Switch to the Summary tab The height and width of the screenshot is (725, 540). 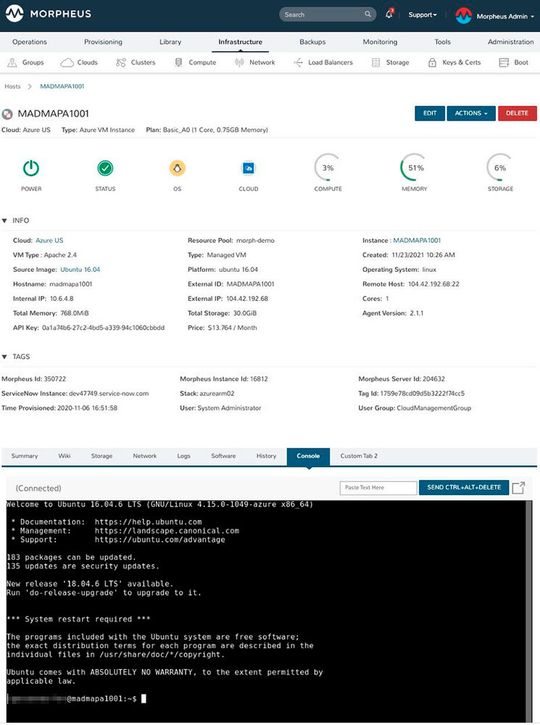click(x=25, y=456)
